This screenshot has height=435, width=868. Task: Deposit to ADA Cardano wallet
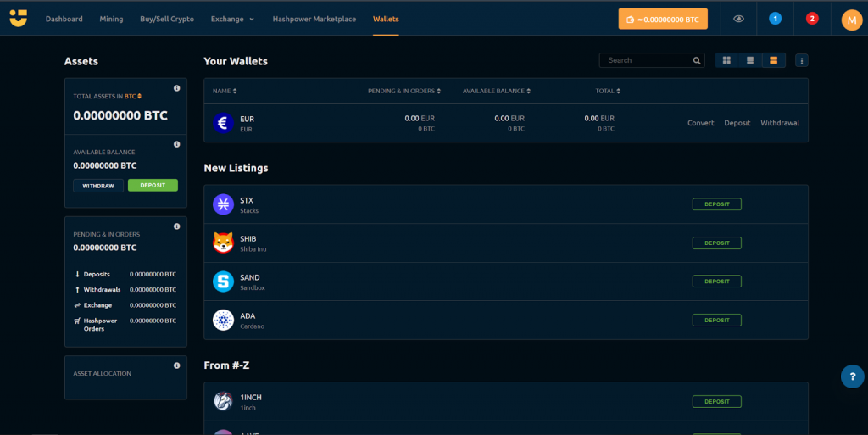point(717,320)
